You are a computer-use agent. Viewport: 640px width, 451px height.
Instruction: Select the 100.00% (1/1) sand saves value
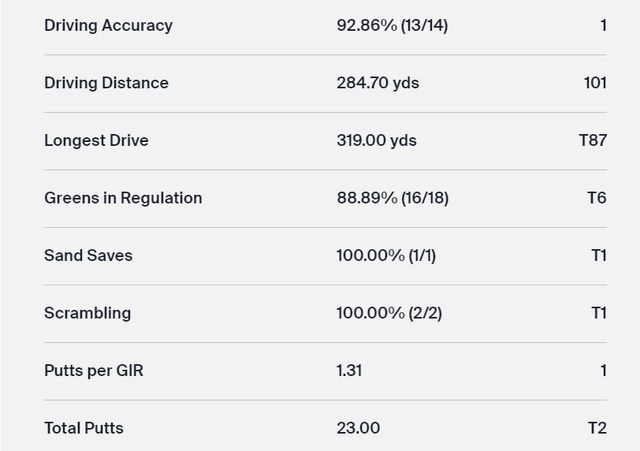pyautogui.click(x=386, y=255)
